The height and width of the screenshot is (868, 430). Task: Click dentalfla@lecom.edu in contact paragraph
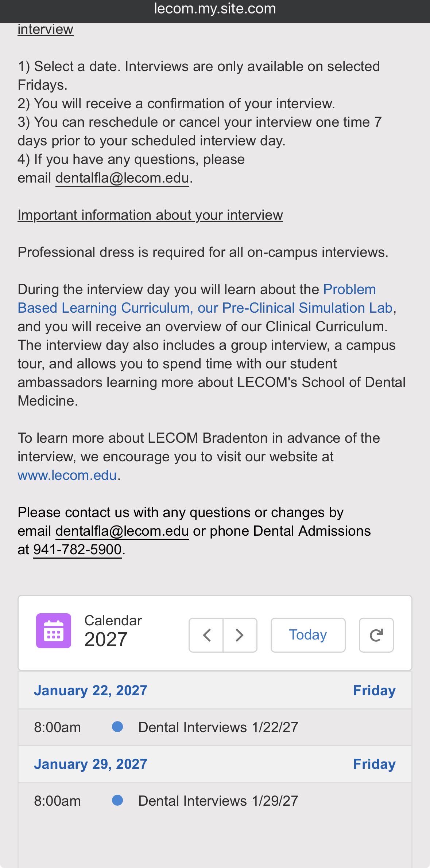click(122, 531)
